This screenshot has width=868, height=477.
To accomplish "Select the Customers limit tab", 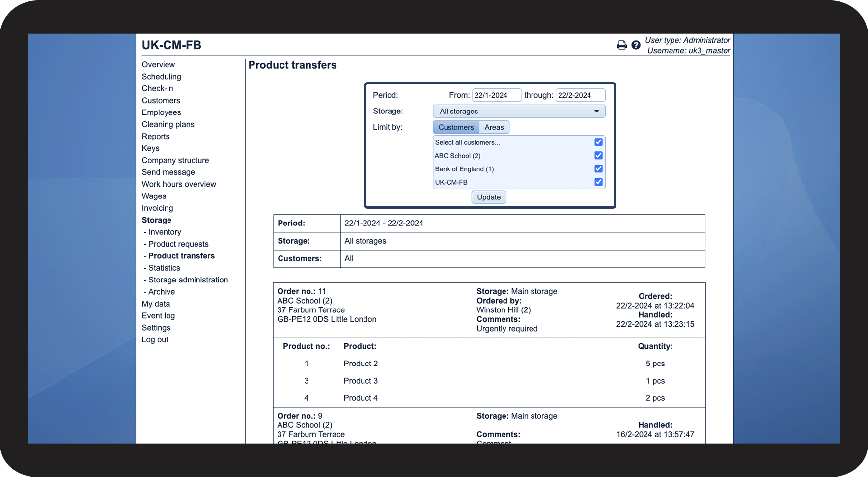I will 456,127.
